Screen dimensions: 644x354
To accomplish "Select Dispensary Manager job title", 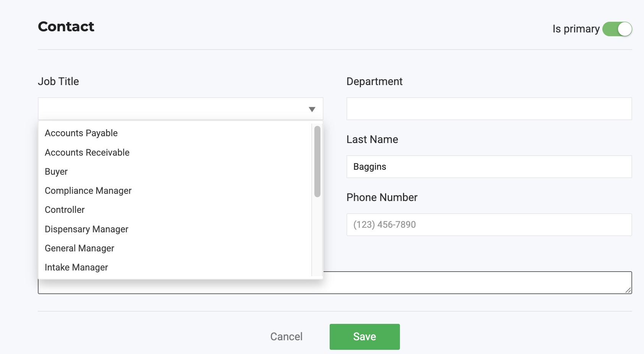I will tap(86, 229).
